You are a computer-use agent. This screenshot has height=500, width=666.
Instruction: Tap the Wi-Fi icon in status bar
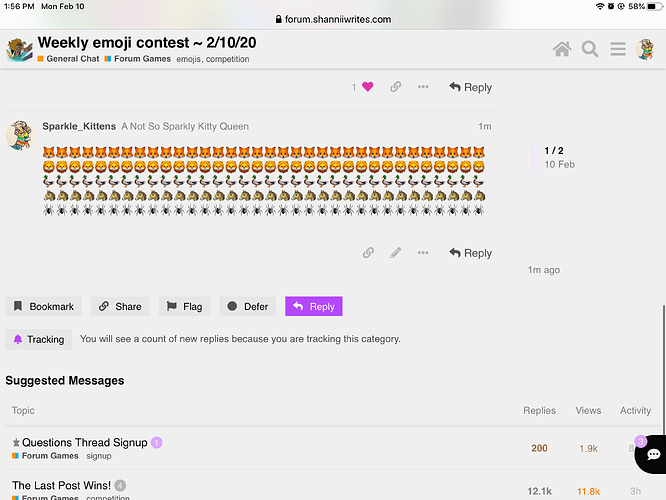(600, 6)
